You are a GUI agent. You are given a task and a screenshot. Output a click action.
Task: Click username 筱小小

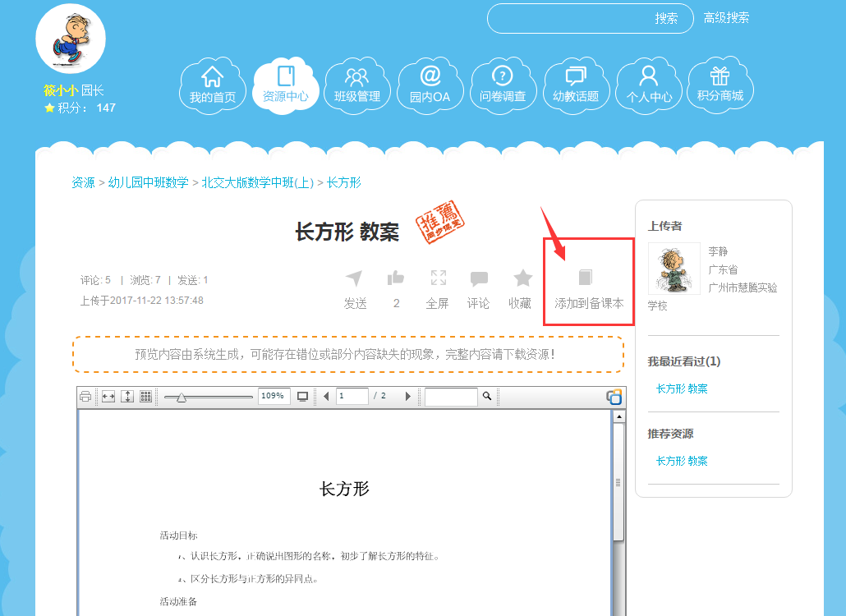click(61, 90)
